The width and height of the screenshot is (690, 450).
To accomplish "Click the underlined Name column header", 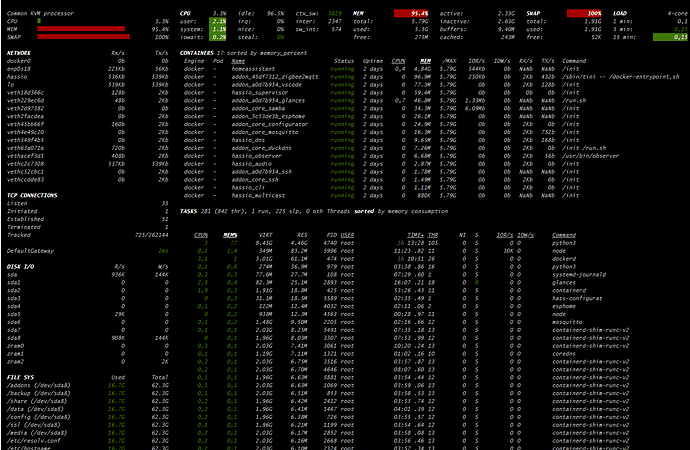I will 238,61.
